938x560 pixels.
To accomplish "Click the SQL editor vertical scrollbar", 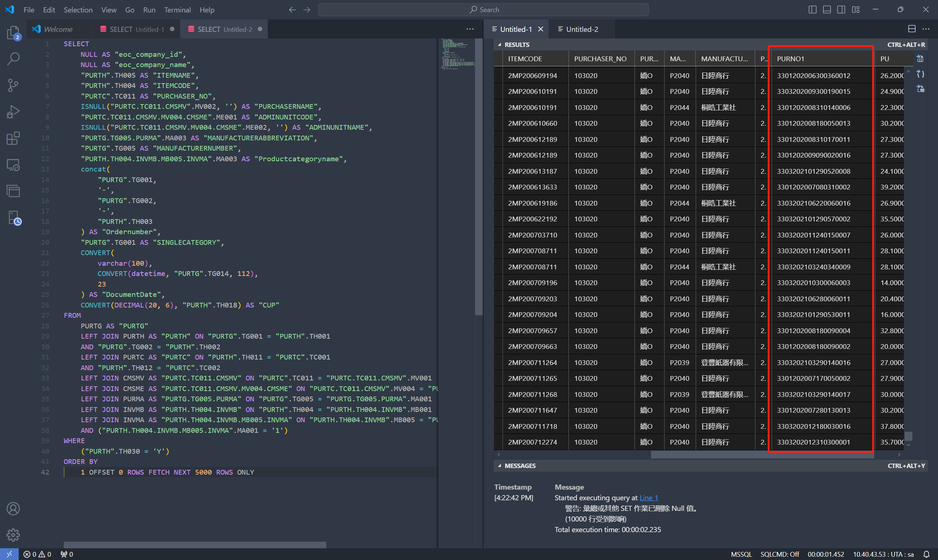I will (479, 177).
